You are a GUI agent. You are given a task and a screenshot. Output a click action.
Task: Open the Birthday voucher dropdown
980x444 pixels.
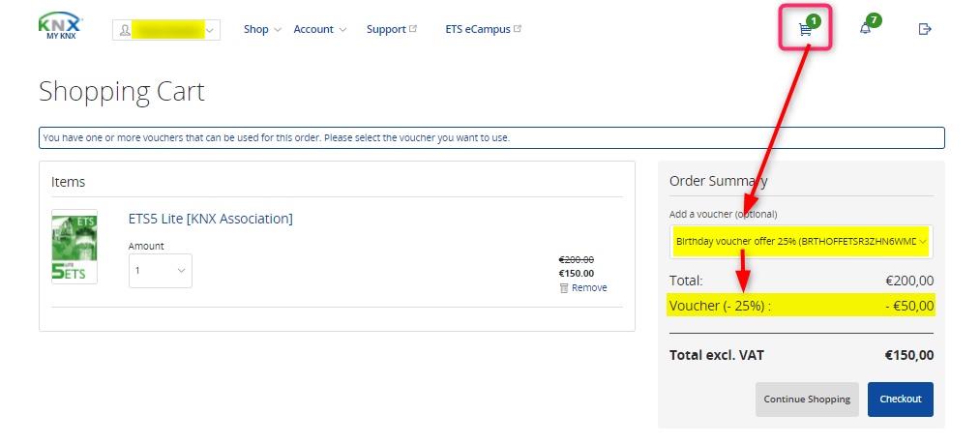pos(801,242)
